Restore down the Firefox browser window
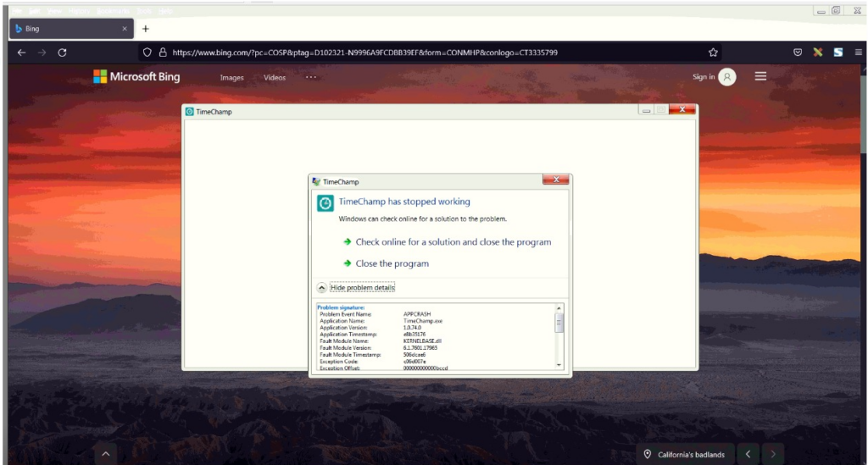Image resolution: width=868 pixels, height=465 pixels. tap(836, 10)
